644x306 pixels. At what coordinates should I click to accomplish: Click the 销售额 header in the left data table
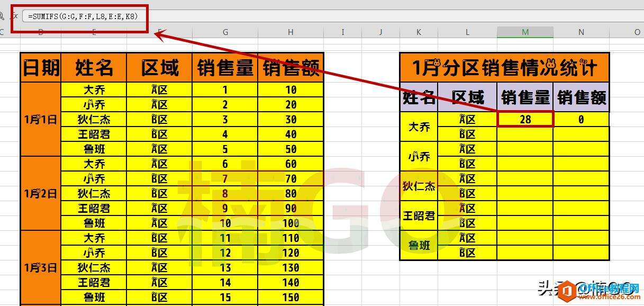(x=291, y=67)
